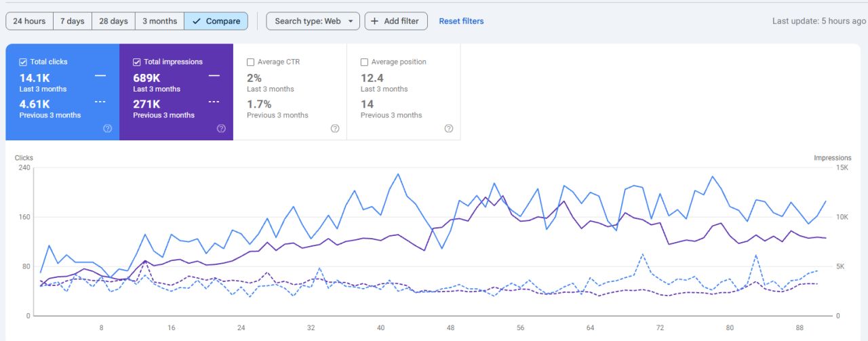Viewport: 868px width, 341px height.
Task: Click solid line legend in Total clicks card
Action: (x=100, y=76)
